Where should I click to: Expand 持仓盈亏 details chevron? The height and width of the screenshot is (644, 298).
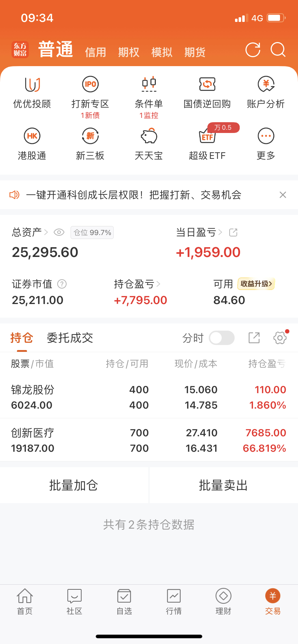pos(158,284)
